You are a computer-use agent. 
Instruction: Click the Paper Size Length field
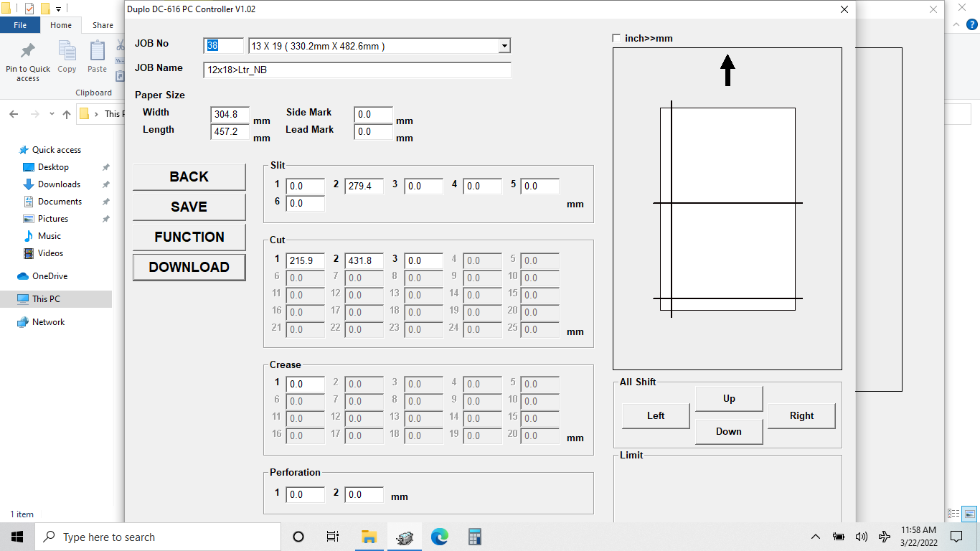click(230, 131)
